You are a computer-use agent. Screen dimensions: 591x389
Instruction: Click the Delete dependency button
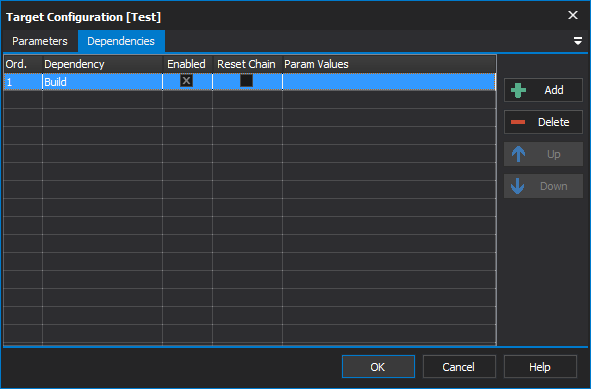(543, 122)
